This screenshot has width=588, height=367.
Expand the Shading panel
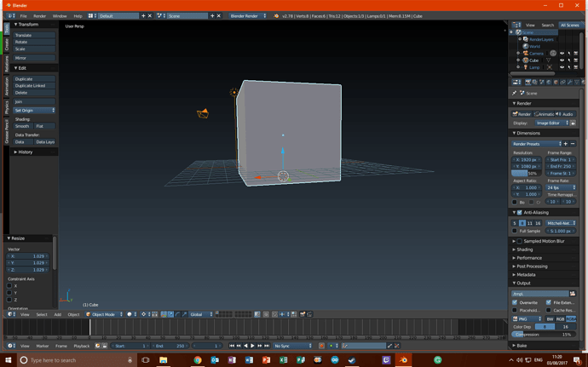click(x=524, y=249)
